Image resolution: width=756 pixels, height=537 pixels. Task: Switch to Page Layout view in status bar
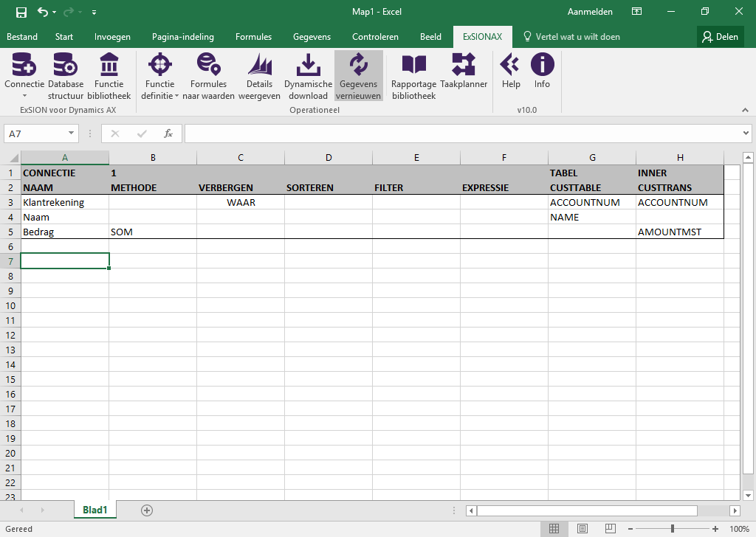[583, 529]
